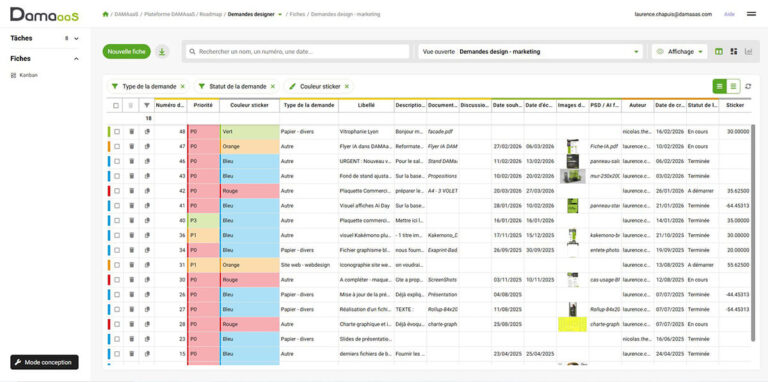Click the Aide link in header

[729, 14]
